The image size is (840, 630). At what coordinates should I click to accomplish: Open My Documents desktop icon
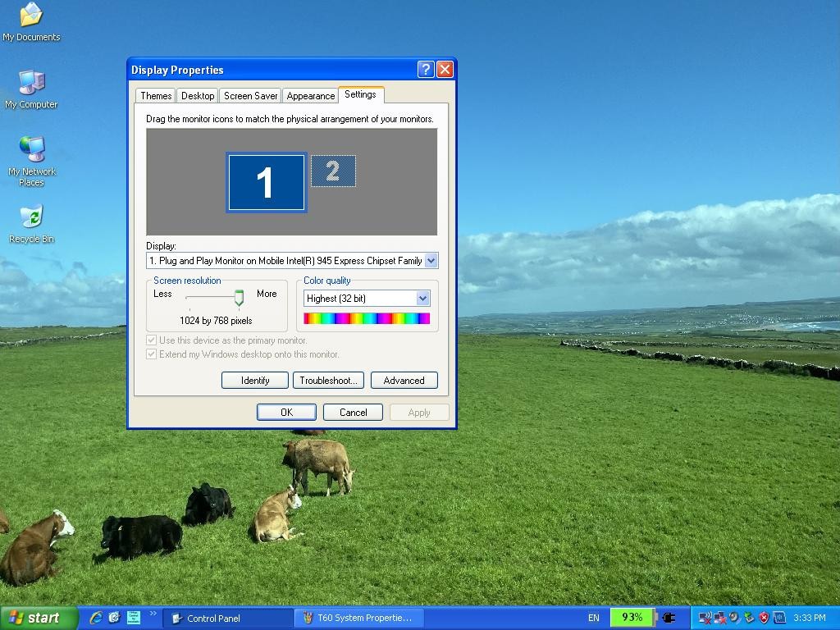31,21
